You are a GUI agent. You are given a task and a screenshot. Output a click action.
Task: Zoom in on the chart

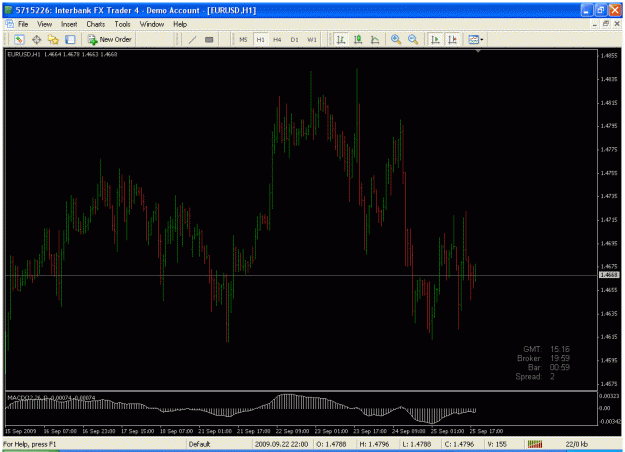pos(396,39)
